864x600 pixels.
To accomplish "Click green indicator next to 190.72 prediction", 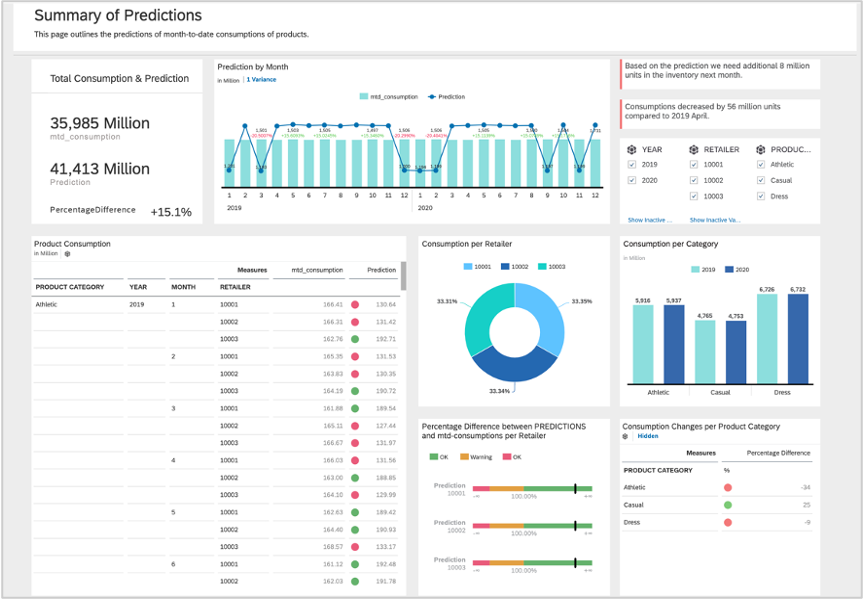I will [x=355, y=391].
